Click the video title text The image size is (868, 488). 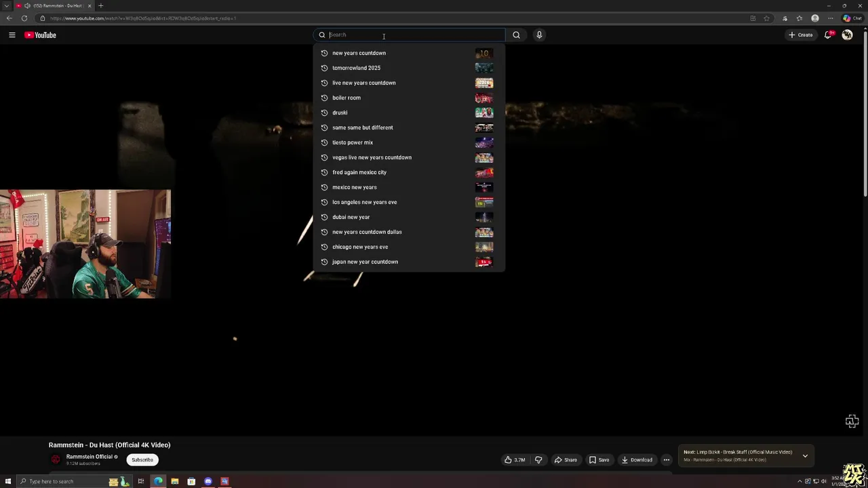(109, 445)
